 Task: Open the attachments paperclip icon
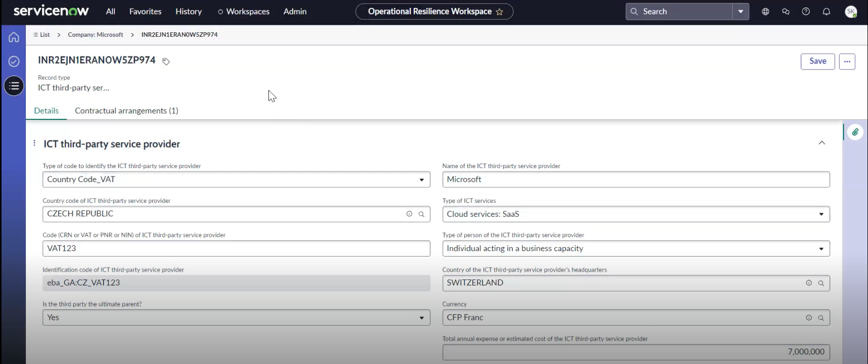tap(855, 132)
